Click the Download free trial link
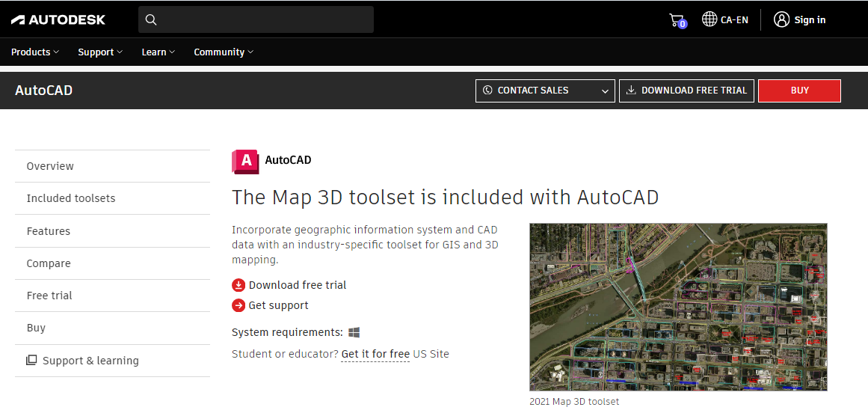 tap(298, 285)
